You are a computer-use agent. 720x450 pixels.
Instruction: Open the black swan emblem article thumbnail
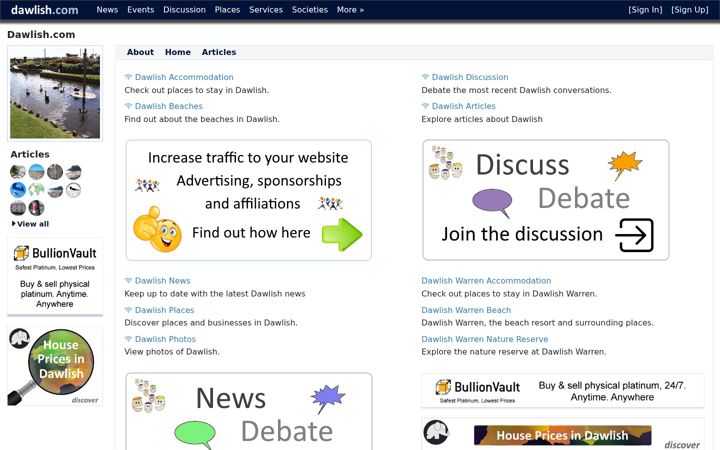[x=73, y=190]
